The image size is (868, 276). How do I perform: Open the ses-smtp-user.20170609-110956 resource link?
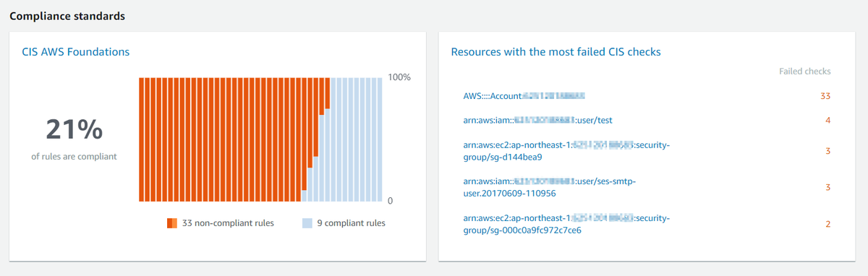click(550, 187)
